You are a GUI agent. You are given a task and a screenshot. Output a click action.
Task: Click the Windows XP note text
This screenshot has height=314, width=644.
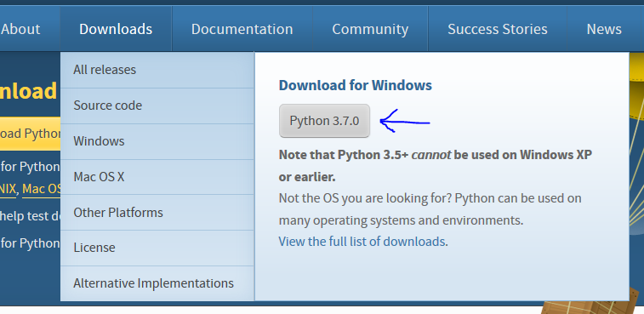(436, 166)
